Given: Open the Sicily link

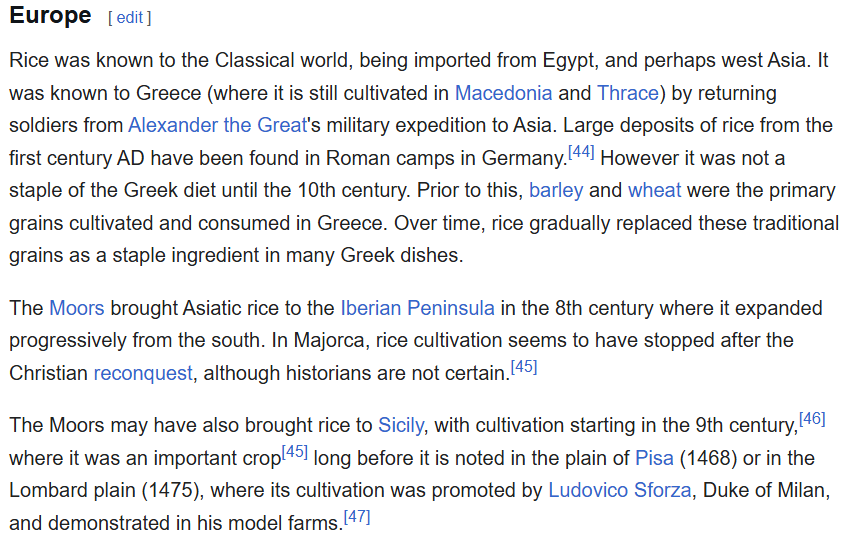Looking at the screenshot, I should pos(401,425).
